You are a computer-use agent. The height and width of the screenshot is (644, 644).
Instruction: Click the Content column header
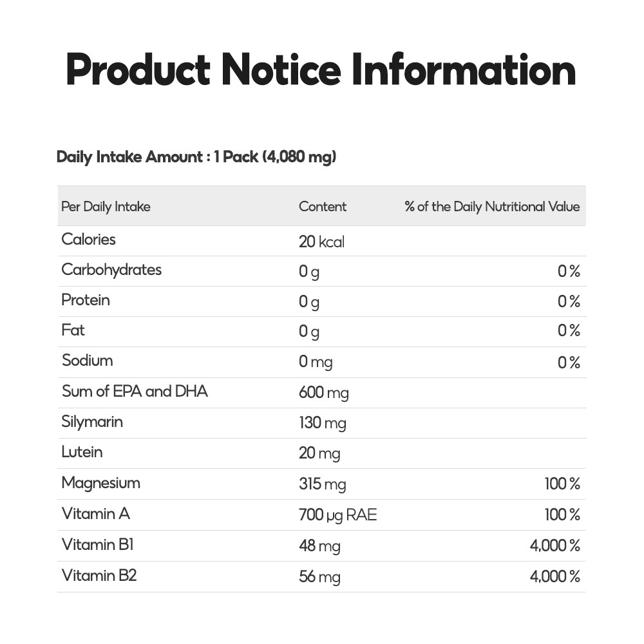(x=323, y=207)
